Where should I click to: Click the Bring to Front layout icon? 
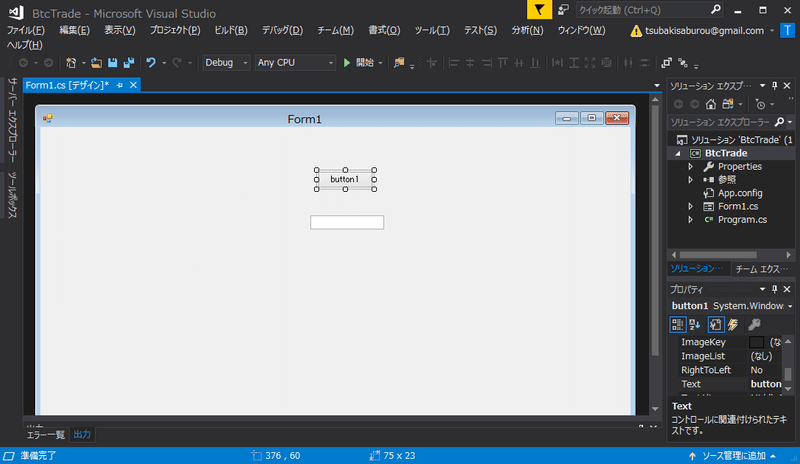pos(666,63)
